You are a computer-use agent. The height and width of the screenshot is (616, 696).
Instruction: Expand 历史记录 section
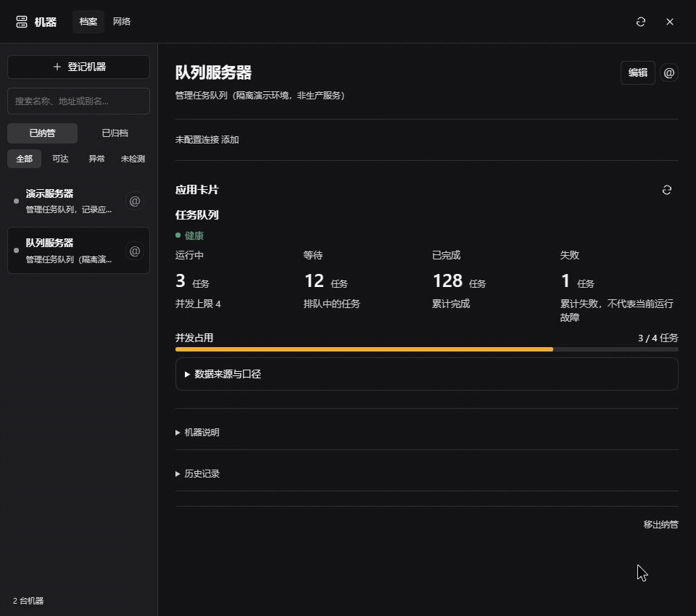[197, 473]
